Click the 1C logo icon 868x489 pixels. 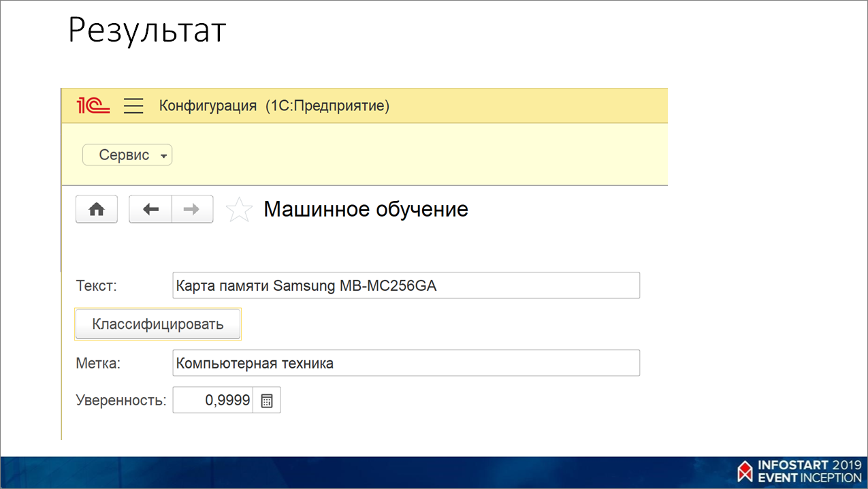click(93, 106)
